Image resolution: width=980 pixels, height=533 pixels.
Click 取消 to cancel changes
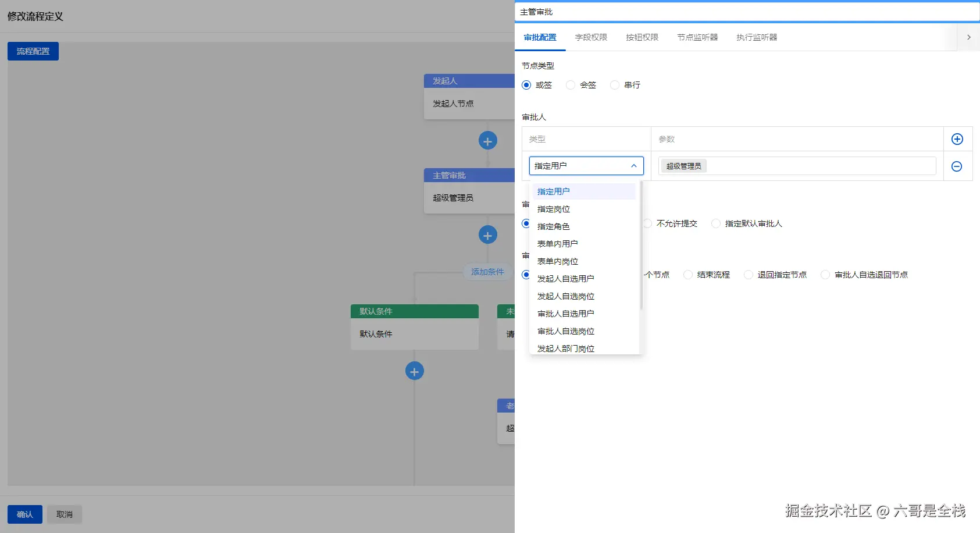coord(64,514)
